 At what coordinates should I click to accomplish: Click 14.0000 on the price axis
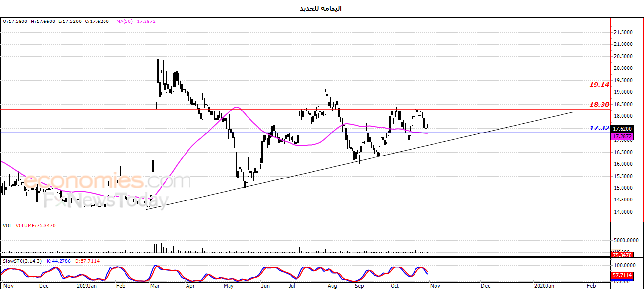(x=623, y=212)
